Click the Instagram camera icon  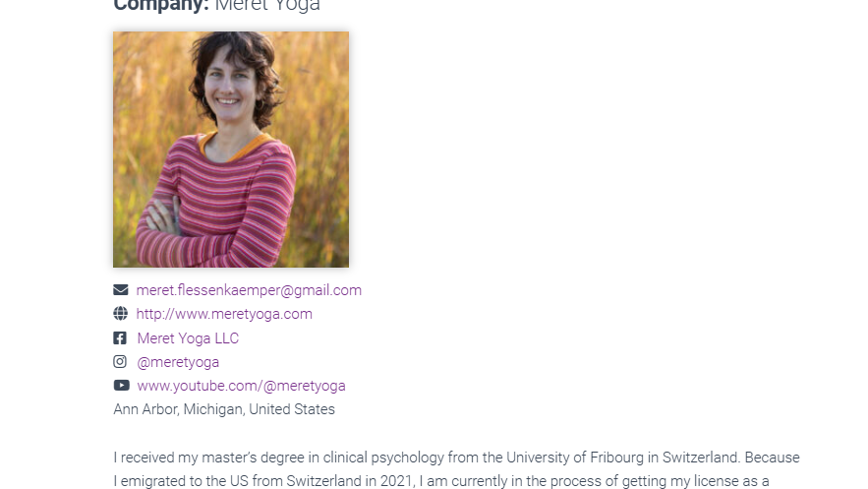tap(120, 362)
